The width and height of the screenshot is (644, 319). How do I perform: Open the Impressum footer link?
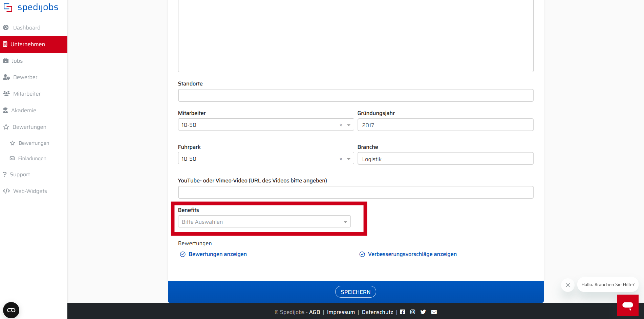point(341,312)
